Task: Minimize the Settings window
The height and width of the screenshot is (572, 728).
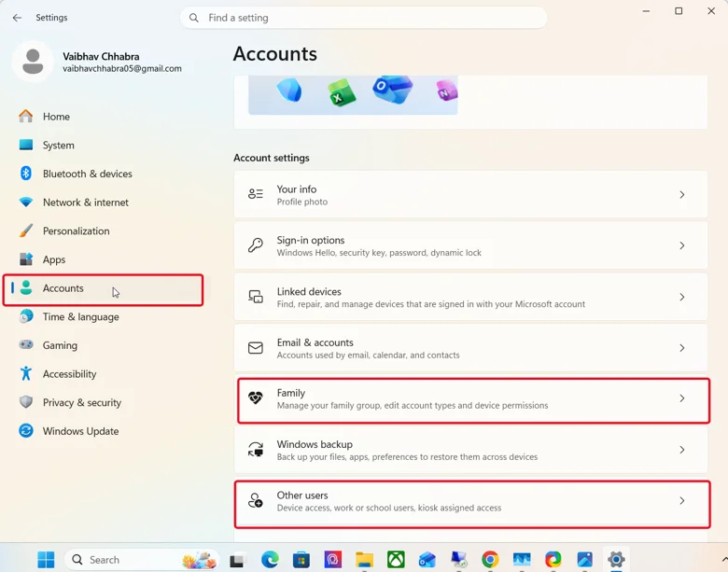Action: click(646, 10)
